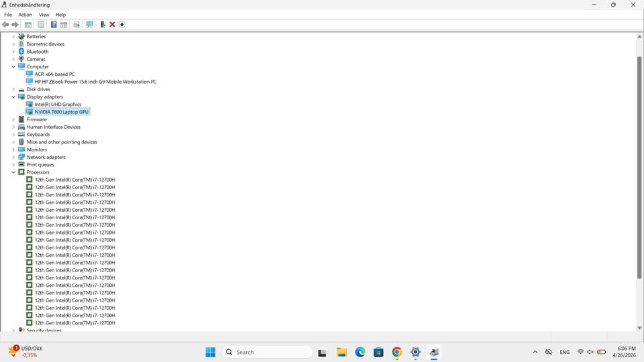This screenshot has height=362, width=644.
Task: Click the Device Manager taskbar icon
Action: tap(434, 352)
